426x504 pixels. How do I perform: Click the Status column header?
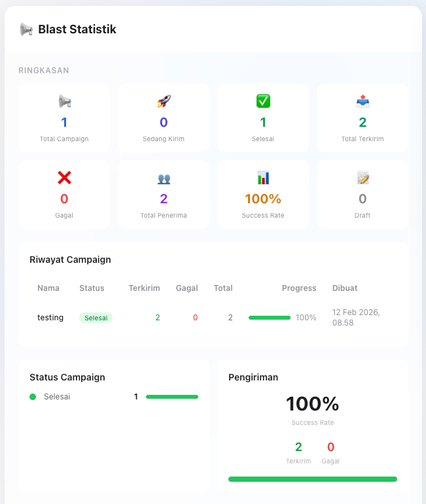(x=92, y=288)
